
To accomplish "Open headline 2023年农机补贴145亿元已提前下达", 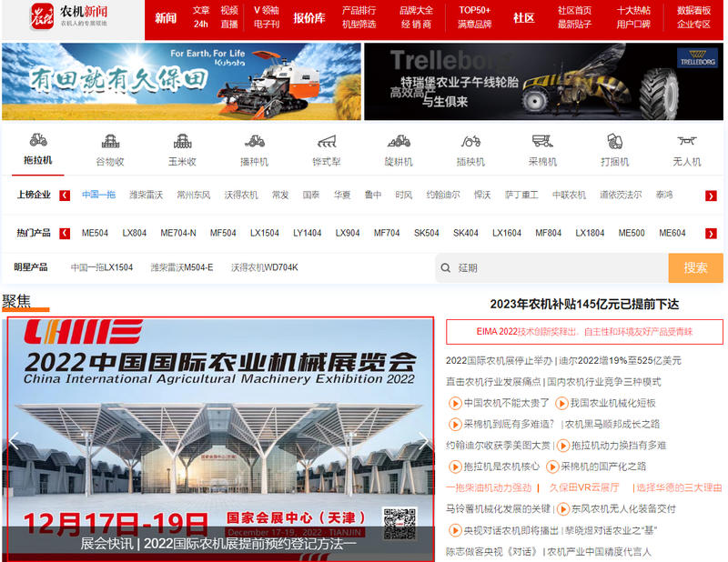I will [584, 304].
